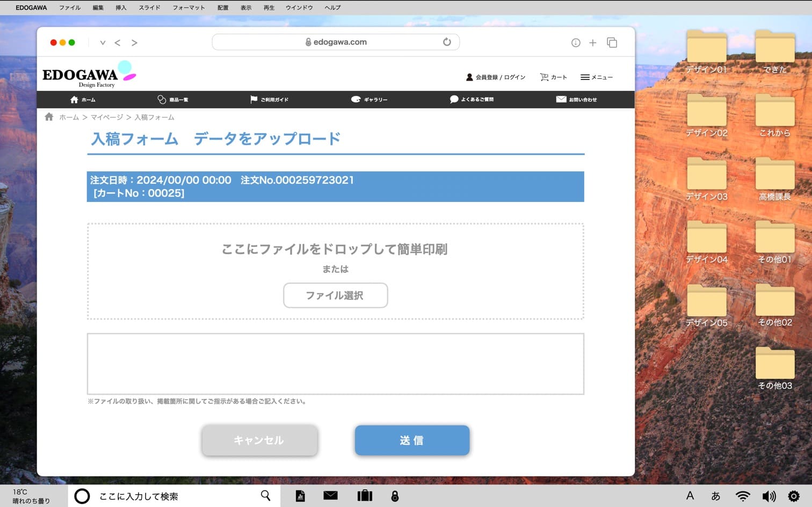Click the キャンセル button
812x507 pixels.
click(259, 440)
